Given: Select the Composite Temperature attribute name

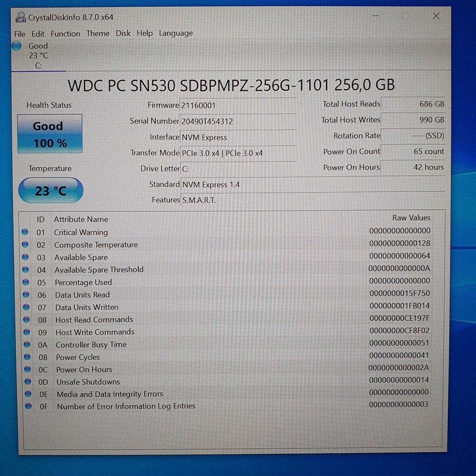Looking at the screenshot, I should [96, 244].
